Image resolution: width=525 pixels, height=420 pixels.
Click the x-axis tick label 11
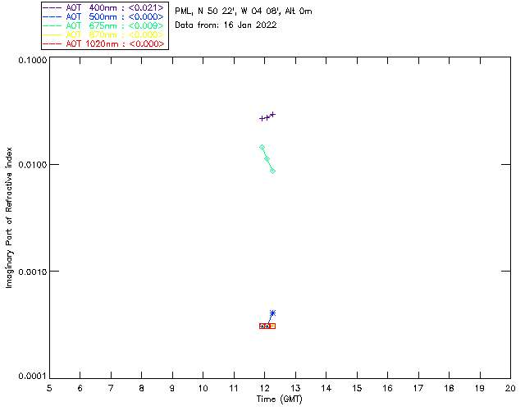[x=234, y=388]
